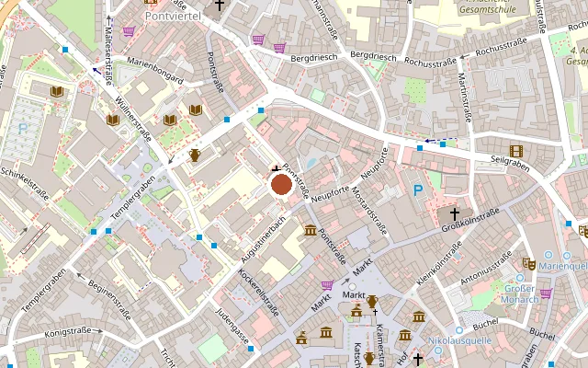Click the Königstraße street label

click(68, 332)
